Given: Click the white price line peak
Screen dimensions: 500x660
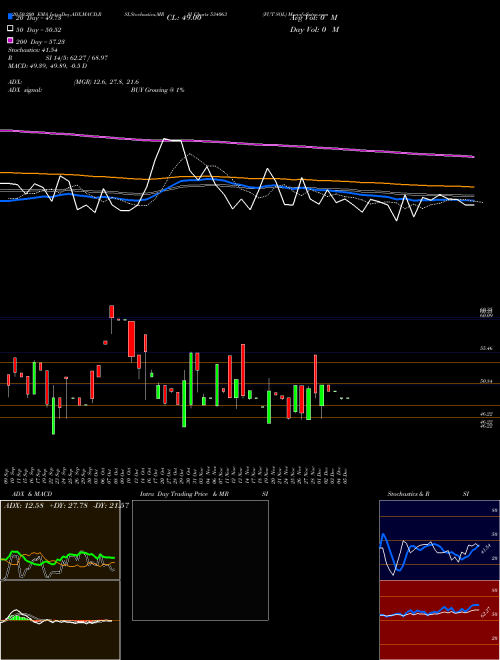Looking at the screenshot, I should 165,139.
